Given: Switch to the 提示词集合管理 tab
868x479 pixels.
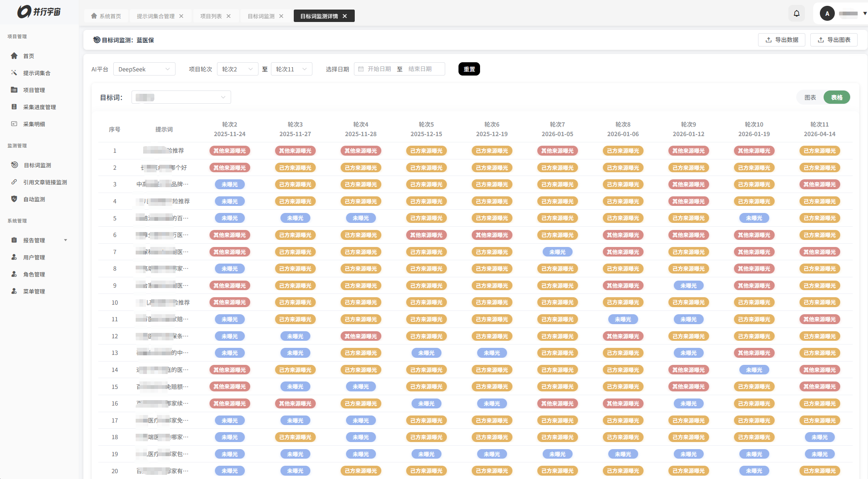Looking at the screenshot, I should point(156,16).
